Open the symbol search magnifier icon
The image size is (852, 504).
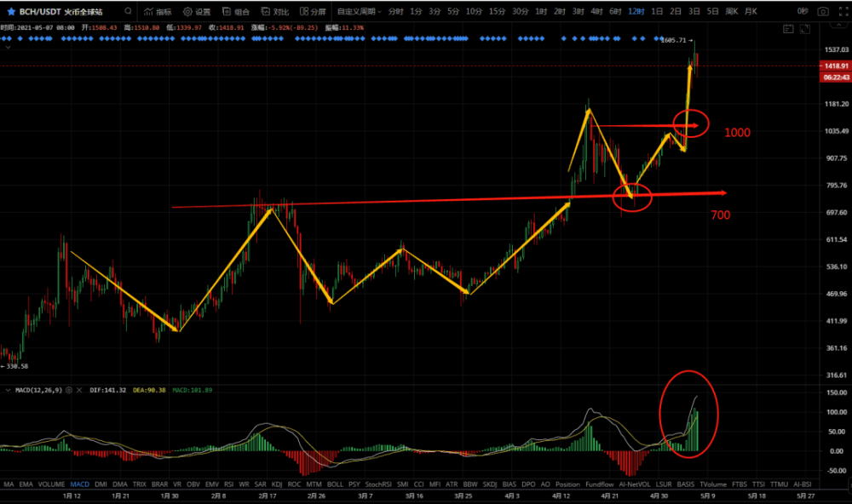pos(129,11)
